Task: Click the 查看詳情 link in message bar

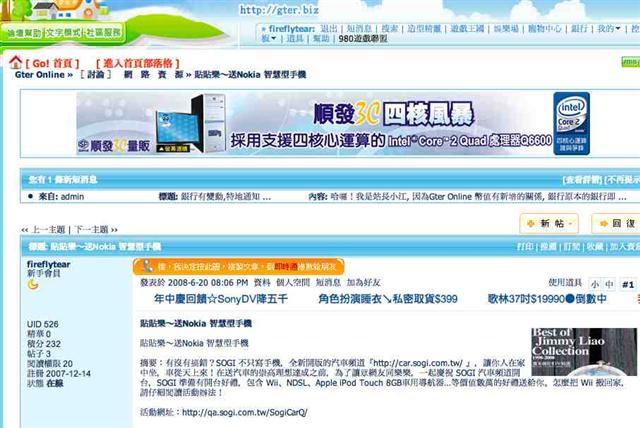Action: (582, 180)
